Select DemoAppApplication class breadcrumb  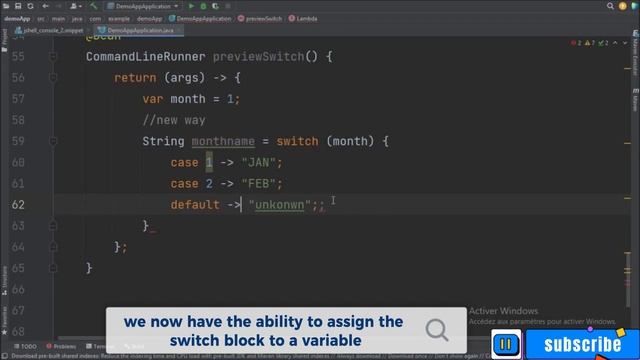coord(200,19)
